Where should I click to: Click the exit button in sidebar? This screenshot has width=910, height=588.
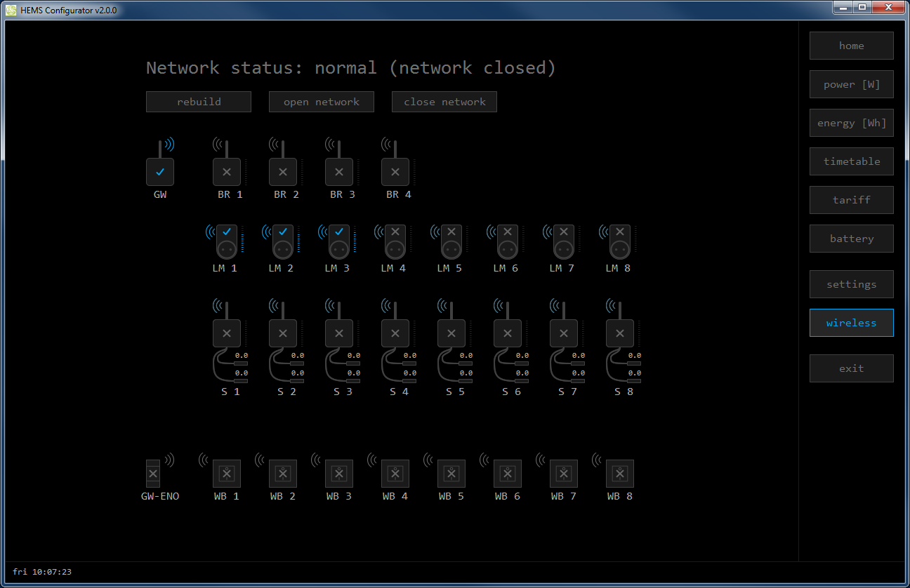point(851,368)
